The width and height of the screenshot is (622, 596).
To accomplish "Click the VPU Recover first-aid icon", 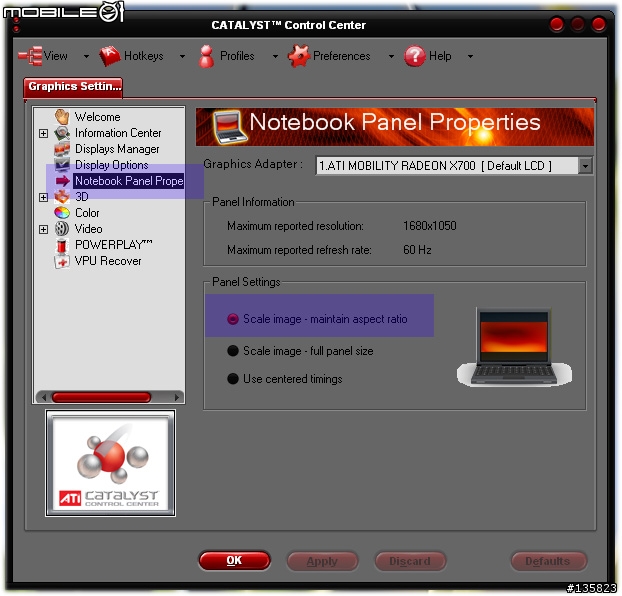I will (x=62, y=261).
